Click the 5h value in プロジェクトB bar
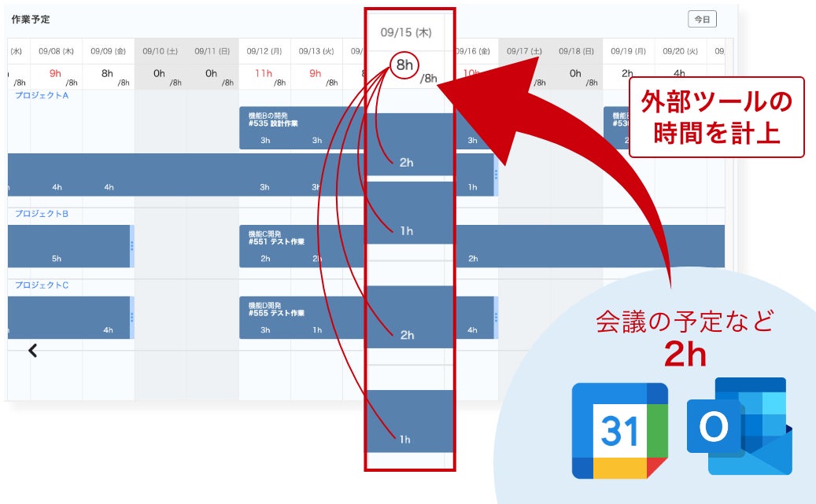This screenshot has width=816, height=504. coord(57,259)
